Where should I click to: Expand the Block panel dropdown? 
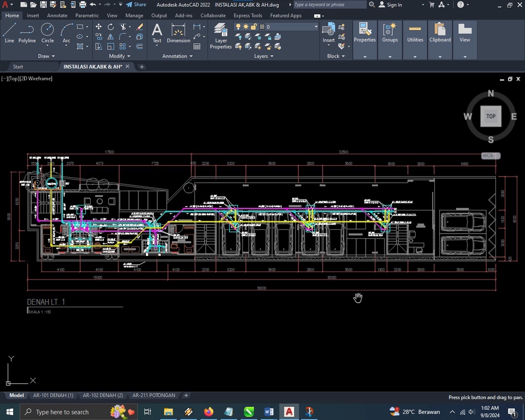[336, 56]
